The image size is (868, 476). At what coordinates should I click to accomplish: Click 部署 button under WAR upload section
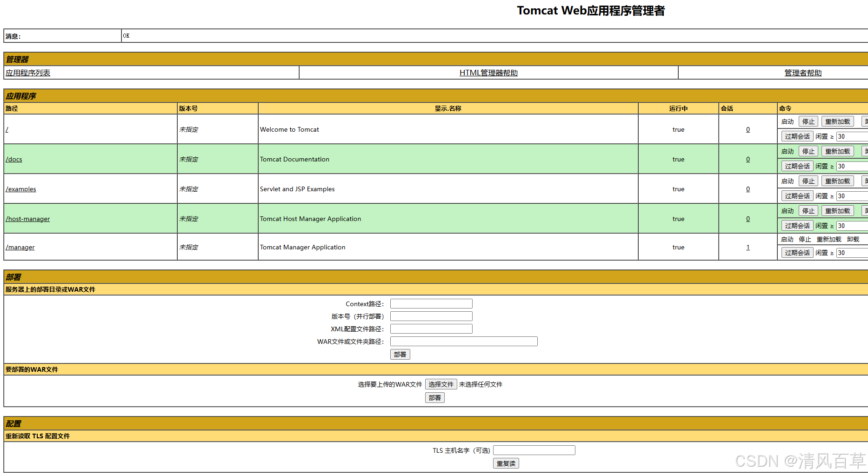click(x=435, y=398)
